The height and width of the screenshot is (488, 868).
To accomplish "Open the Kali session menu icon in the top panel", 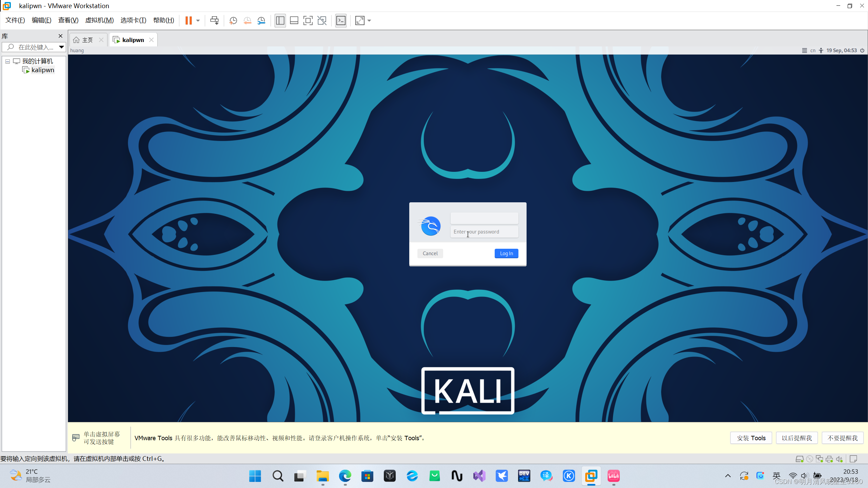I will (804, 50).
